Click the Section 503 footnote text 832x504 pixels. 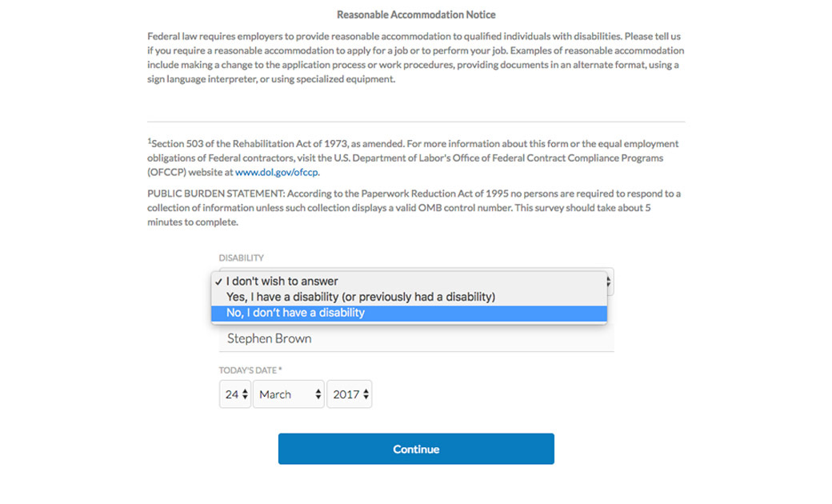pos(413,158)
